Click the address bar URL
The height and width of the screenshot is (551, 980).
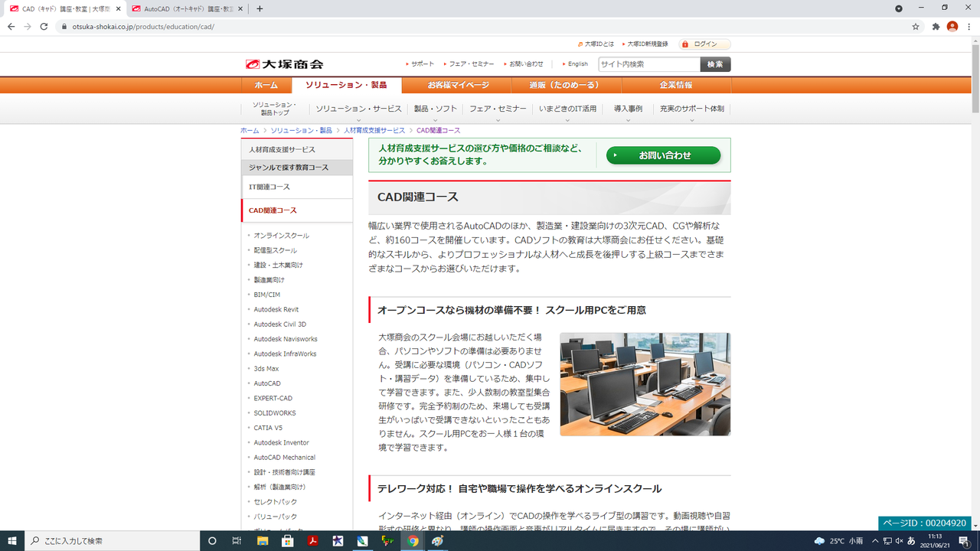point(143,26)
